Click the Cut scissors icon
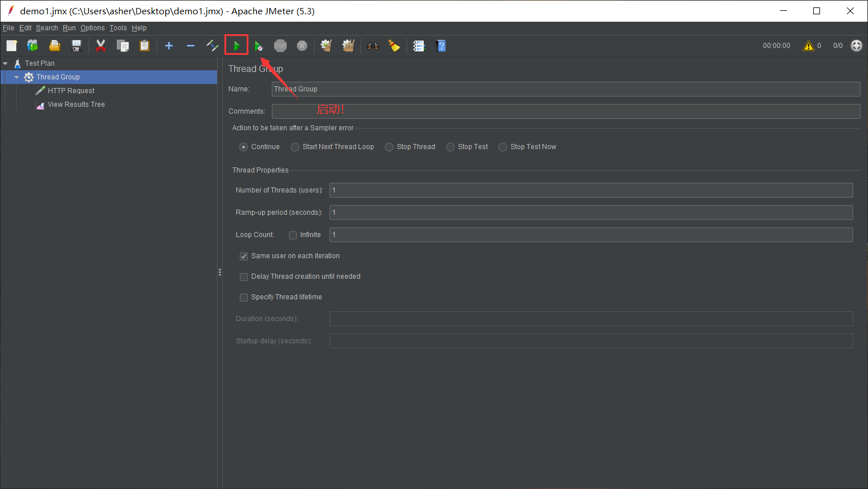 pyautogui.click(x=101, y=46)
